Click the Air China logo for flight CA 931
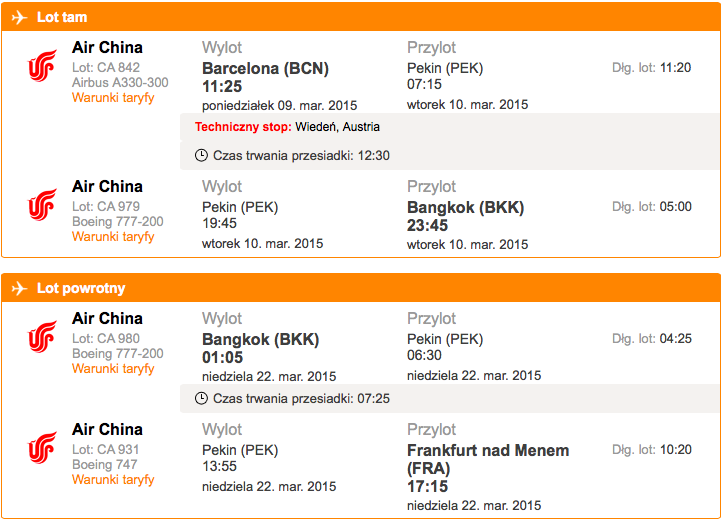This screenshot has width=723, height=522. 42,447
